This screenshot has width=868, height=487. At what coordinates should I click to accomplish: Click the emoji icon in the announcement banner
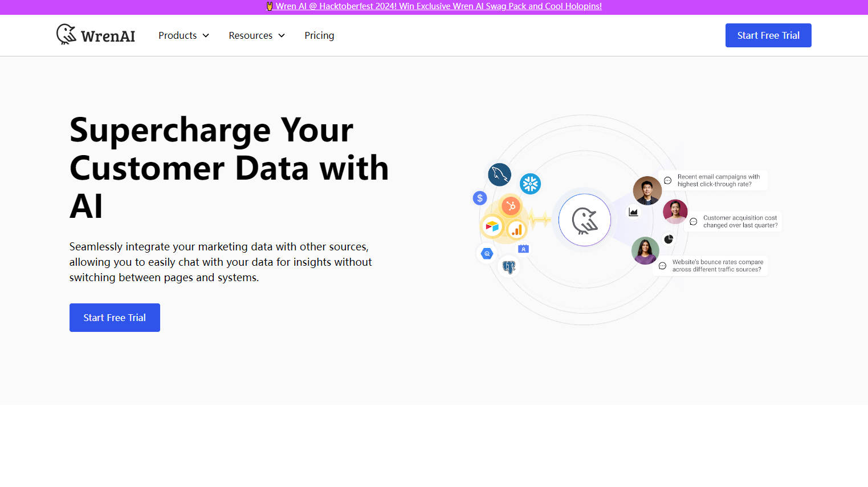pos(270,6)
